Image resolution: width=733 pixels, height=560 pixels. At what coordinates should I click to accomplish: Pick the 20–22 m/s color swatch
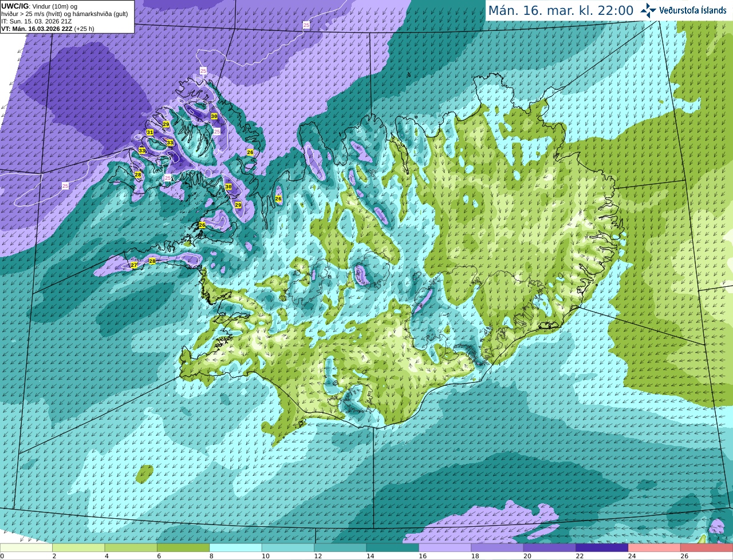tap(550, 547)
